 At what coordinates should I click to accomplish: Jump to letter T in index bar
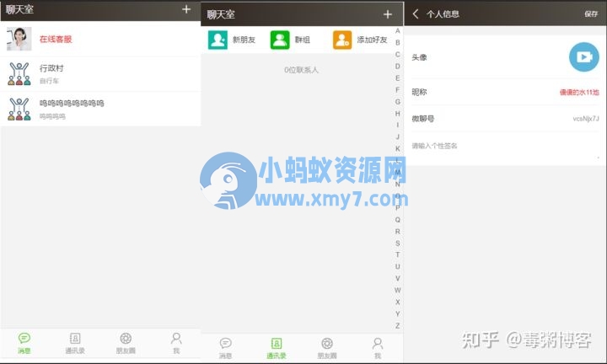[398, 255]
